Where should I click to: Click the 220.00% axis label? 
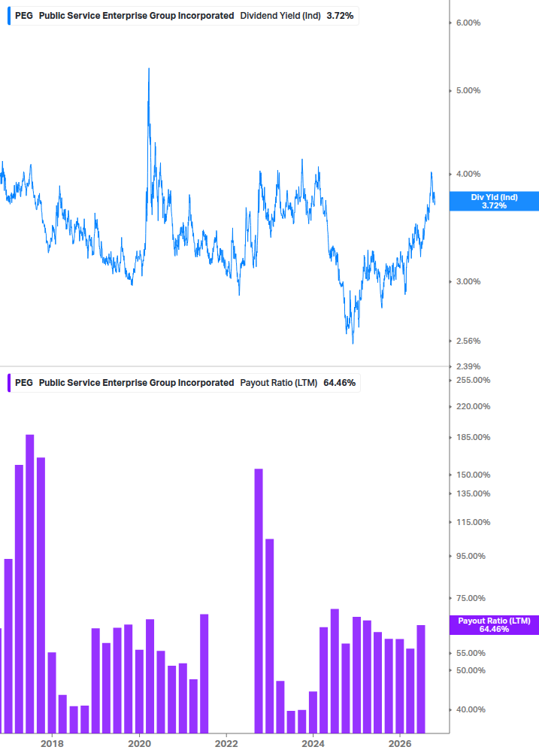(473, 406)
